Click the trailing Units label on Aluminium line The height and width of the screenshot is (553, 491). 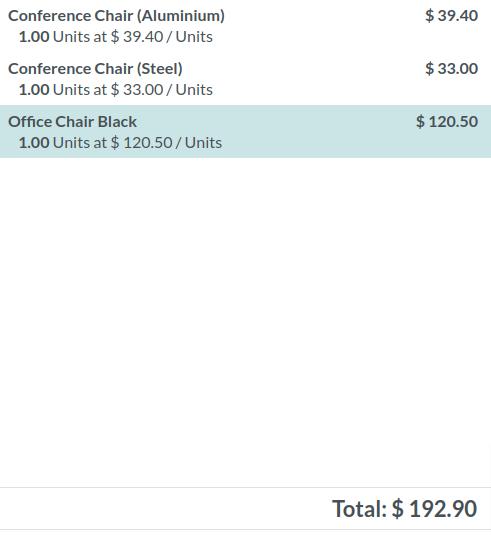pyautogui.click(x=194, y=37)
